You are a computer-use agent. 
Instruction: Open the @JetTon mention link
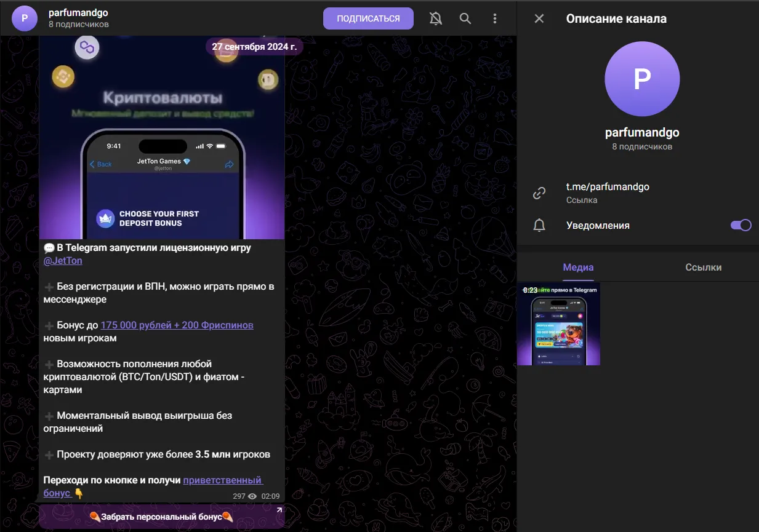(63, 261)
